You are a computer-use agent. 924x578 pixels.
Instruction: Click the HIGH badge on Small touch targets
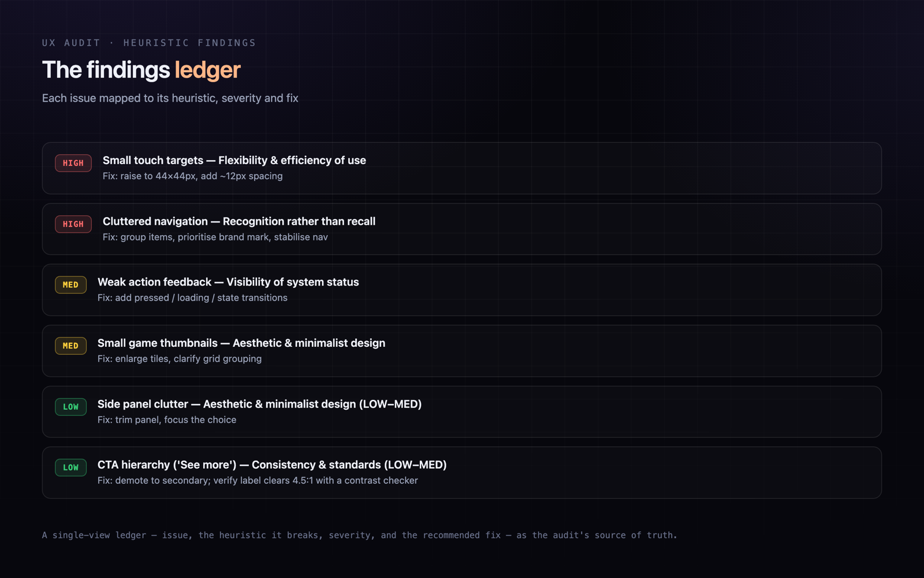click(73, 163)
